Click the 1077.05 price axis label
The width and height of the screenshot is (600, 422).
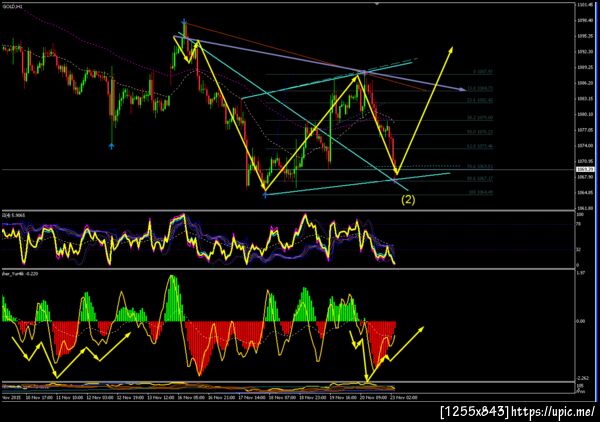[585, 130]
